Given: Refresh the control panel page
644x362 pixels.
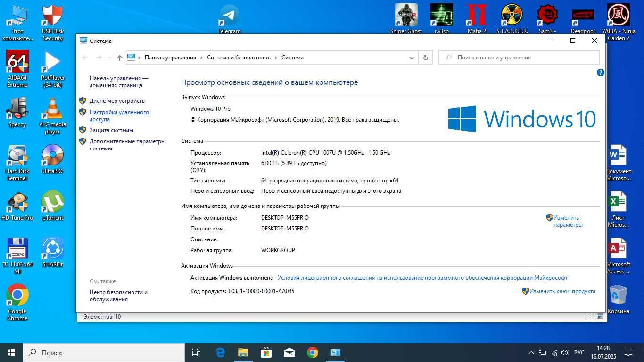Looking at the screenshot, I should 425,58.
